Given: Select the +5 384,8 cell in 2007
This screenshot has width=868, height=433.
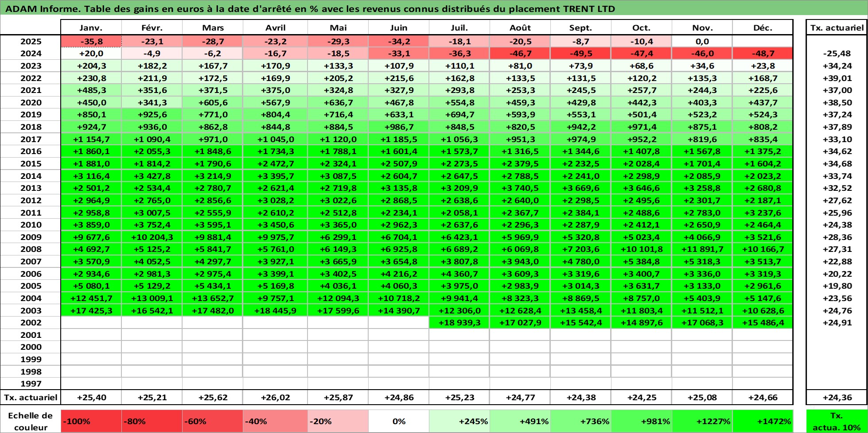Looking at the screenshot, I should [641, 262].
